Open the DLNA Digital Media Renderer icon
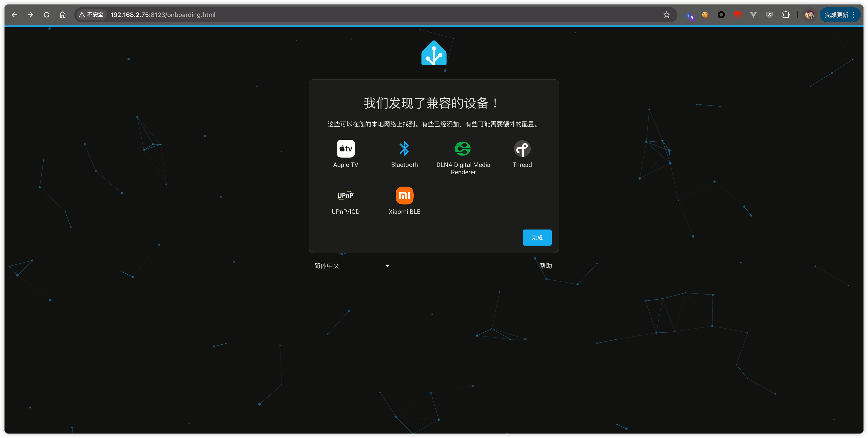 pyautogui.click(x=463, y=148)
